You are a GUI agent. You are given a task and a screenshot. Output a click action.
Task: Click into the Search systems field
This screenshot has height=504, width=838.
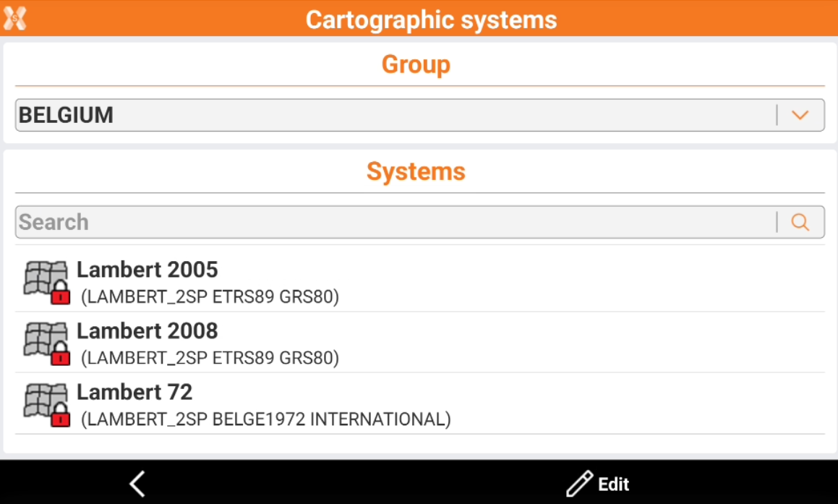click(x=394, y=222)
